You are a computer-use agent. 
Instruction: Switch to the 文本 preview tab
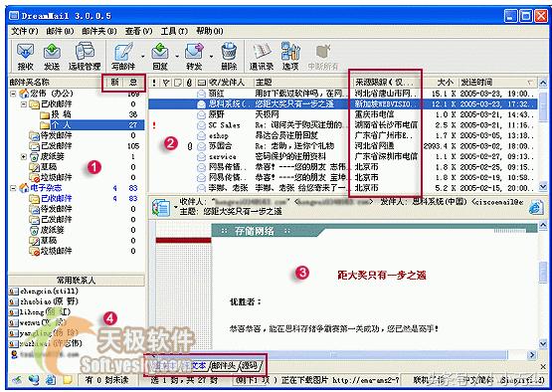199,365
